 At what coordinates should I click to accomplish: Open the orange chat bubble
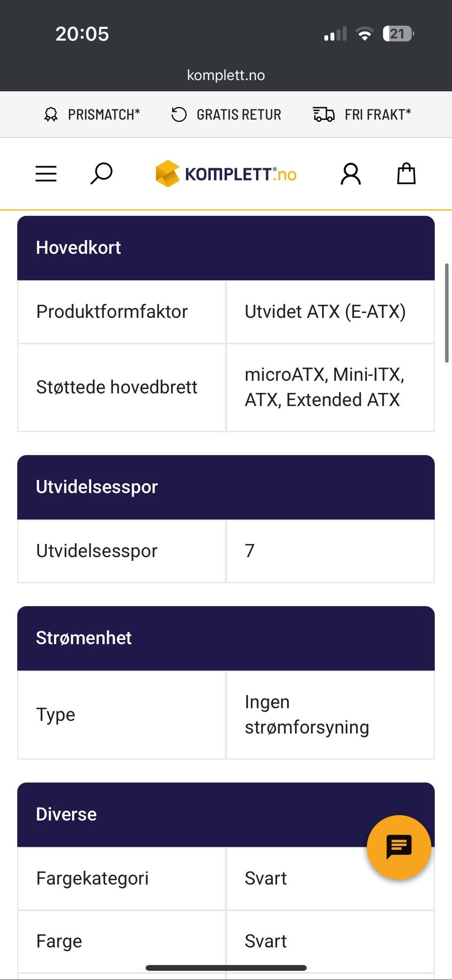399,847
